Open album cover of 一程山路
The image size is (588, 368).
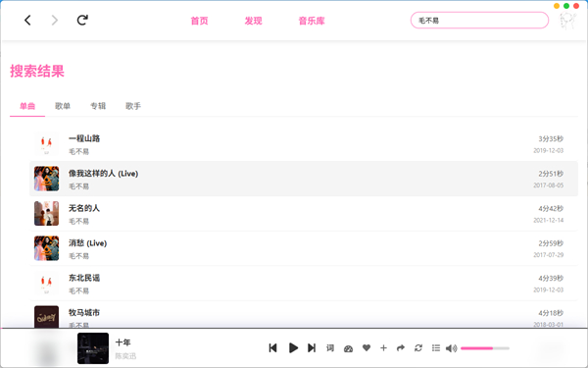pyautogui.click(x=46, y=144)
